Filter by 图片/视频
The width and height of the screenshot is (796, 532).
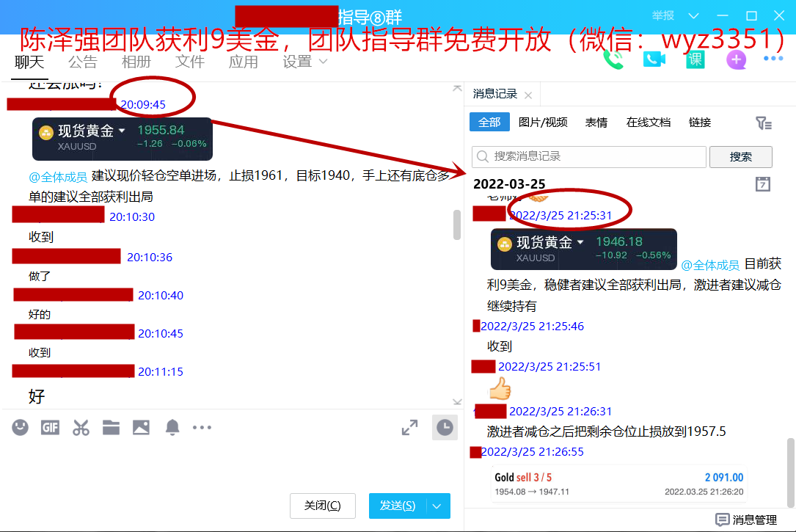543,123
